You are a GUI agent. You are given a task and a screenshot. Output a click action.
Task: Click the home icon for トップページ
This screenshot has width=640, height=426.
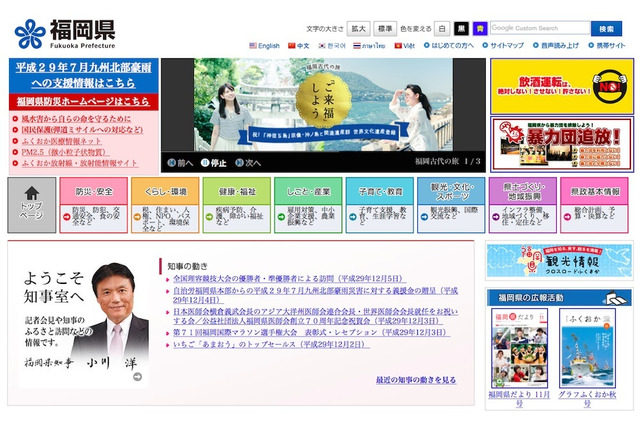point(32,193)
